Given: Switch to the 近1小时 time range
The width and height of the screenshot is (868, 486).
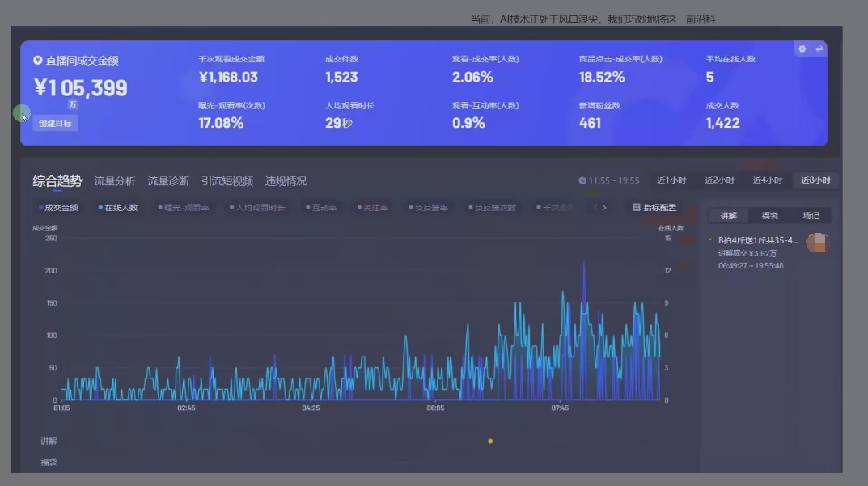Looking at the screenshot, I should click(671, 180).
